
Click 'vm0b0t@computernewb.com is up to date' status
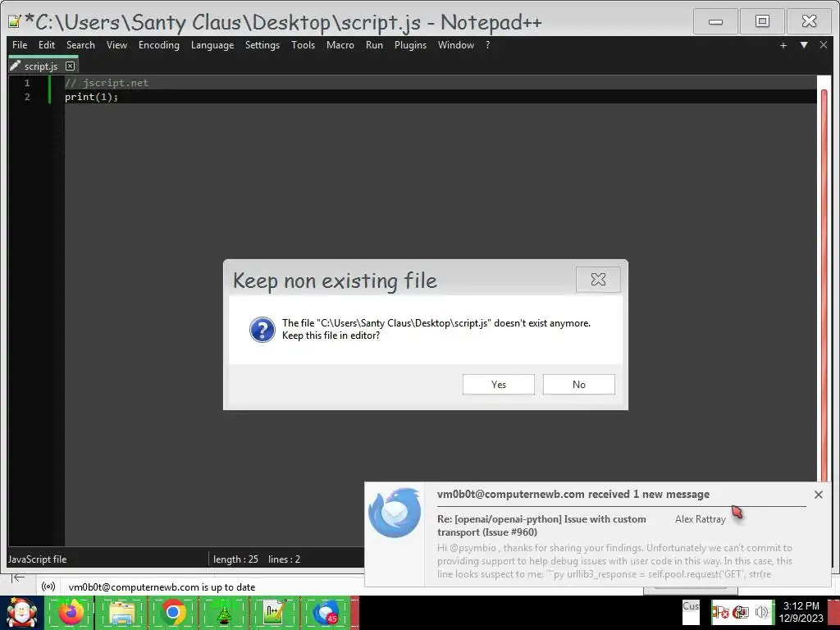coord(162,587)
